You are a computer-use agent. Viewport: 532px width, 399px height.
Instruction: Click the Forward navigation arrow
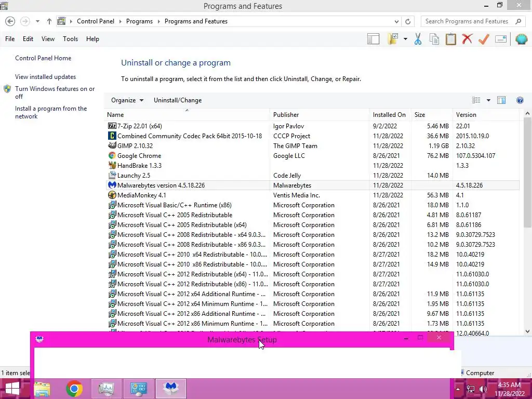(25, 21)
